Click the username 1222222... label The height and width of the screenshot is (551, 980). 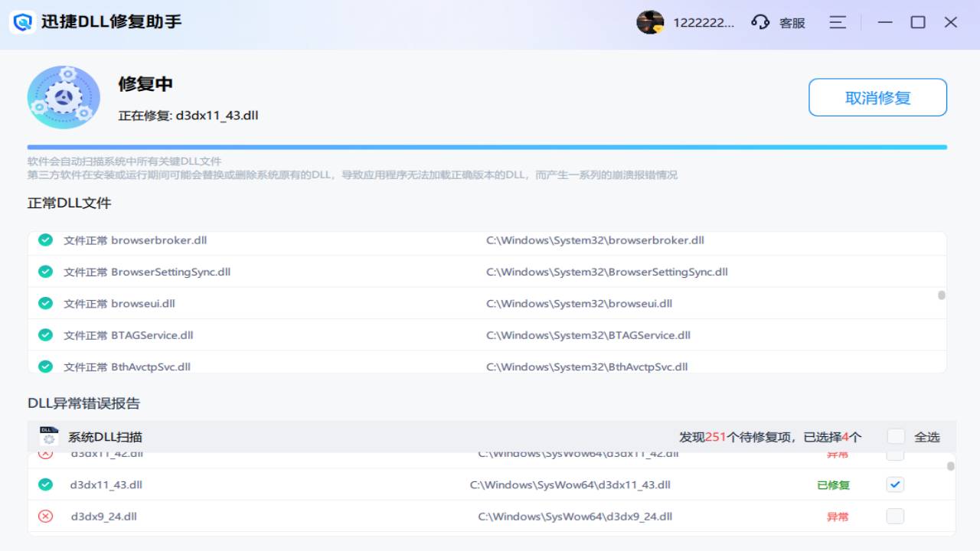pyautogui.click(x=704, y=23)
